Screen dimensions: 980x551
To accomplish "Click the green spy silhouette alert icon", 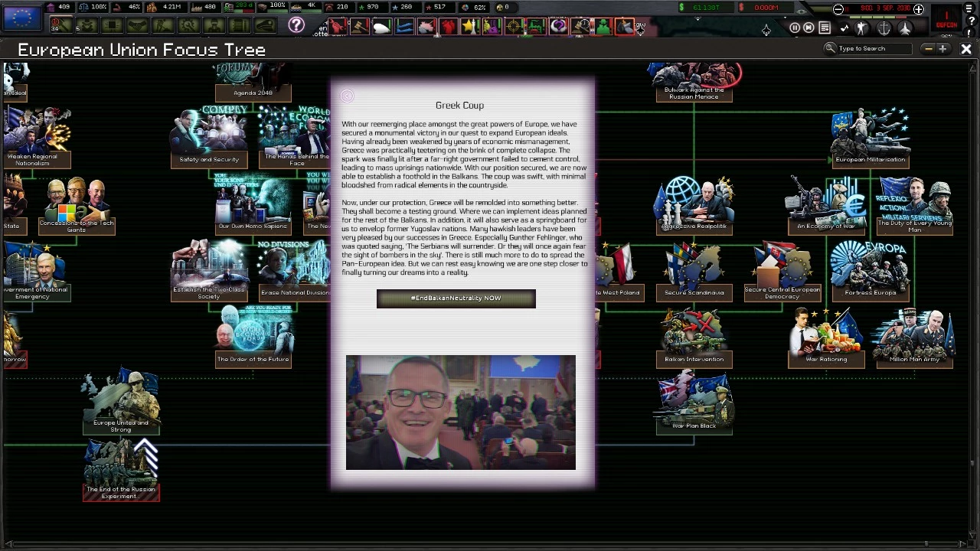I will click(603, 28).
